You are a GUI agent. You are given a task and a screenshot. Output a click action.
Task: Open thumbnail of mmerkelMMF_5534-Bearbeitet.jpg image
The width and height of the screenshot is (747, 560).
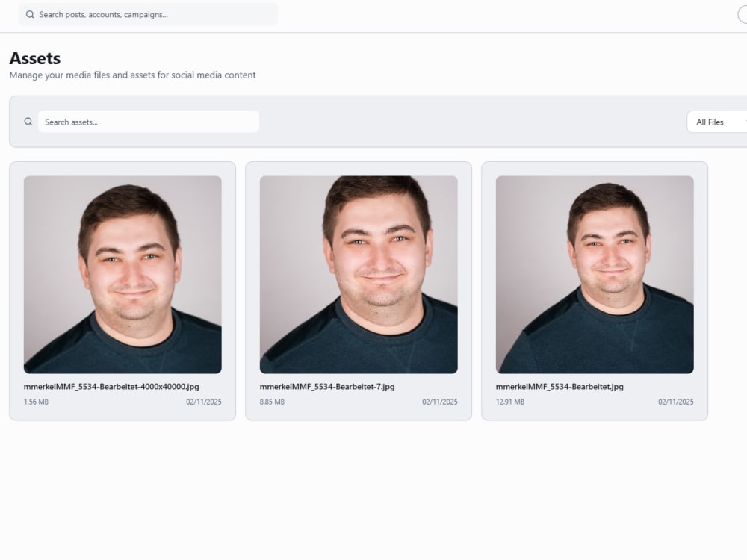(x=595, y=275)
